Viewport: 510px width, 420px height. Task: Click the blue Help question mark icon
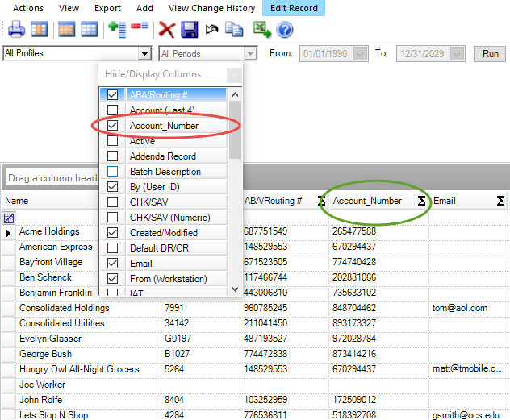click(284, 31)
